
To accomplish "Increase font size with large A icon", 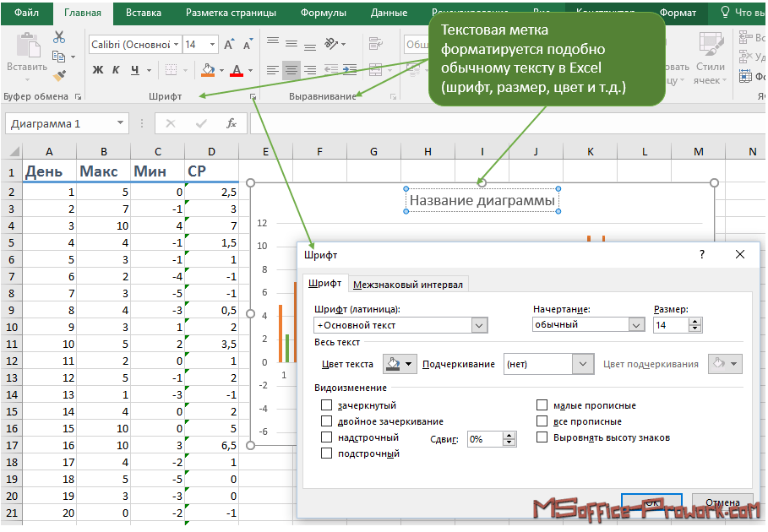I will pos(229,45).
